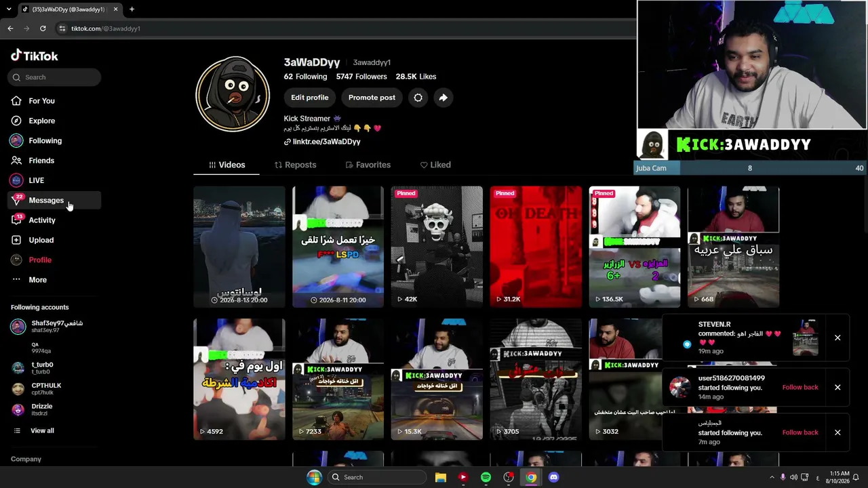Open the pinned video with 136.5K views

(635, 247)
